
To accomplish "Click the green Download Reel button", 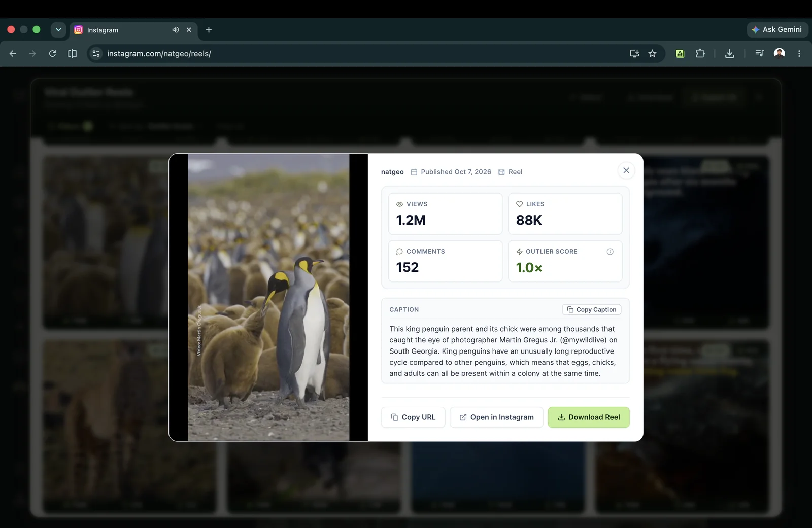I will coord(589,417).
